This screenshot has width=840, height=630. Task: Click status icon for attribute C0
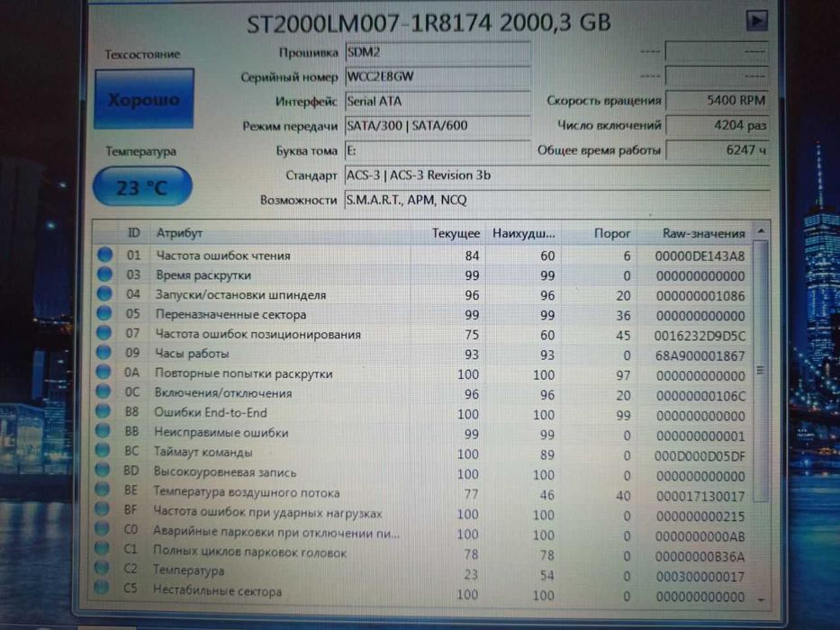[101, 529]
